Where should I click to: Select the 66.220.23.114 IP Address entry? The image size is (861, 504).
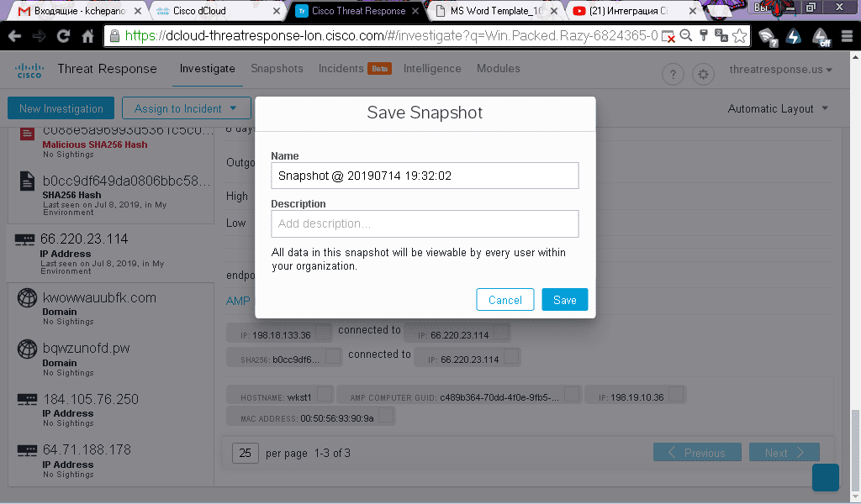tap(110, 254)
